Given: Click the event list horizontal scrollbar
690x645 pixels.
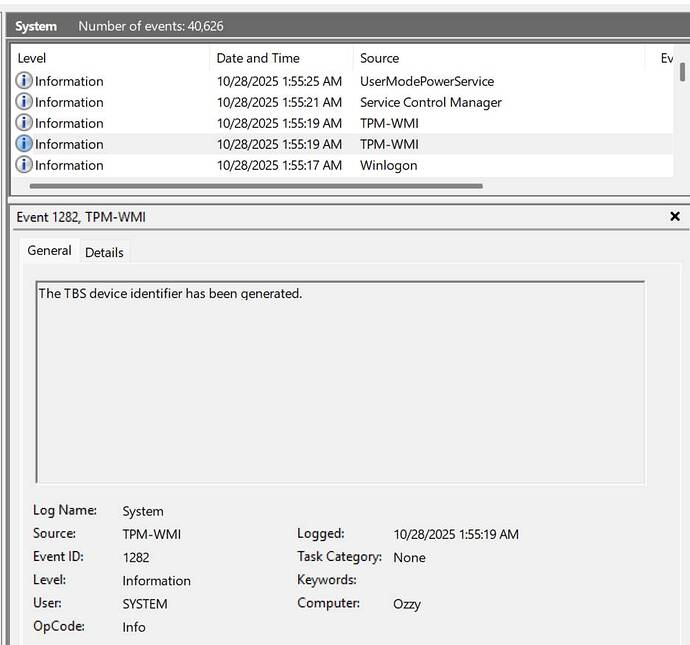Looking at the screenshot, I should pyautogui.click(x=256, y=186).
